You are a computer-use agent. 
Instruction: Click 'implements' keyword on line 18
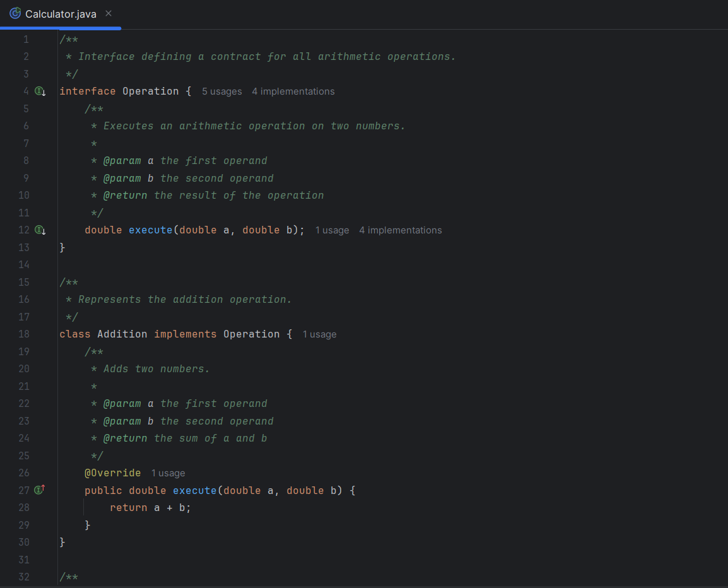pos(185,334)
